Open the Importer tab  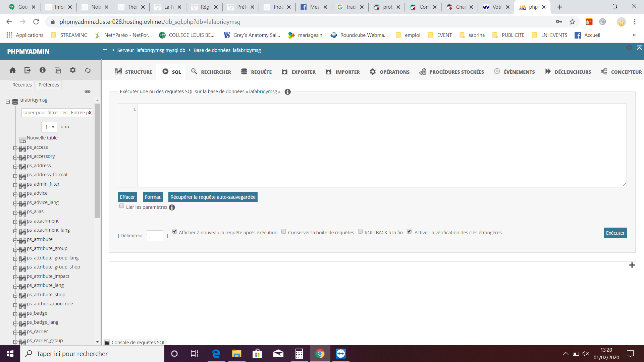pyautogui.click(x=342, y=72)
